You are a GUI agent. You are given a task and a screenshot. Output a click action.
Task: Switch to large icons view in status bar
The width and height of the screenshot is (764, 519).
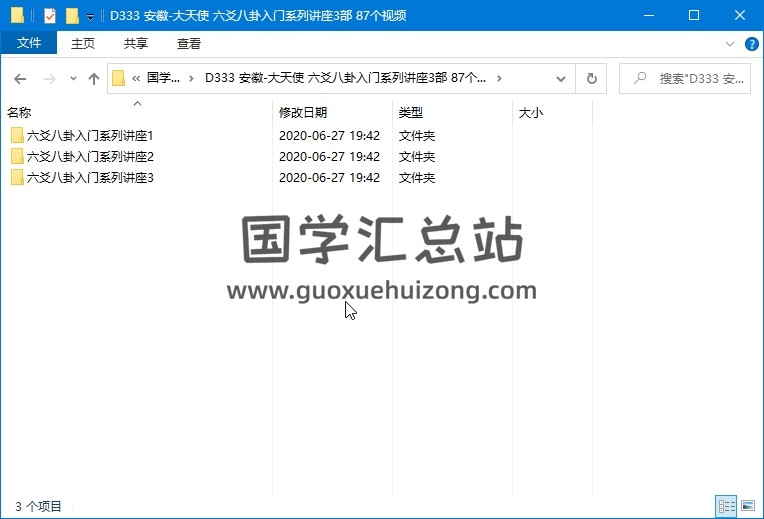pos(748,506)
